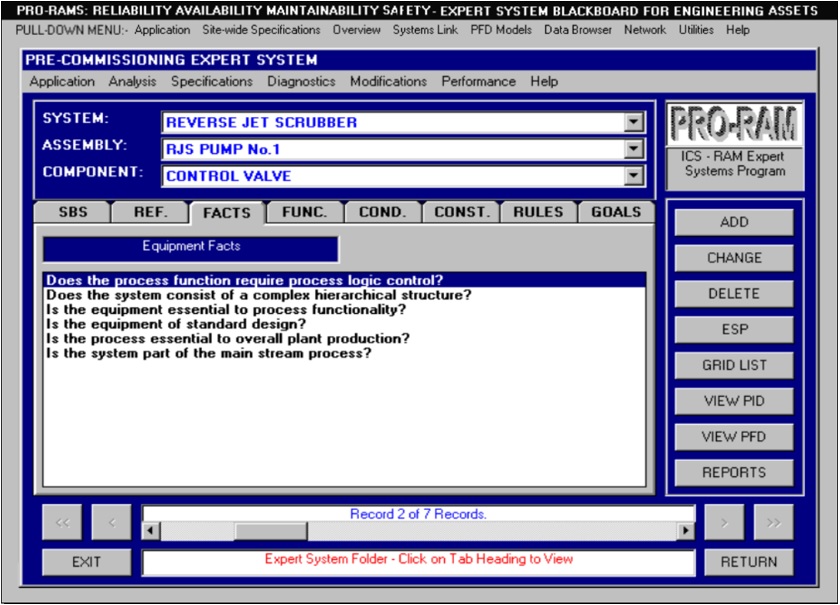Click the record scrollbar left arrow
840x605 pixels.
pyautogui.click(x=151, y=531)
